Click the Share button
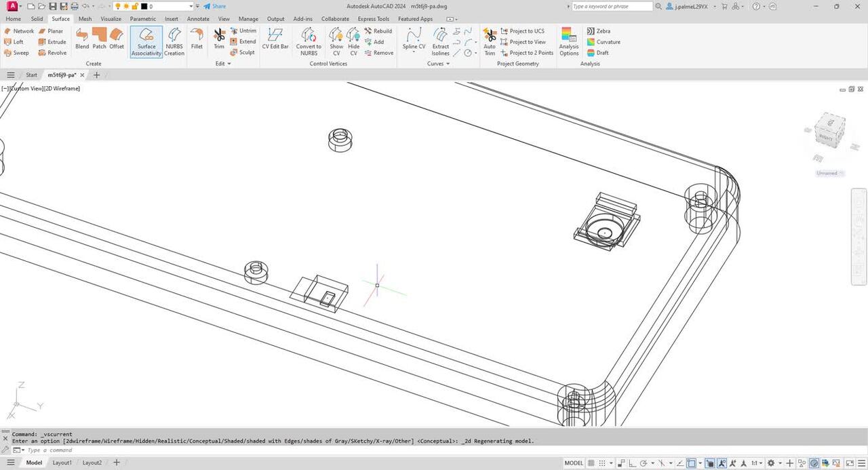Viewport: 868px width, 470px height. tap(215, 6)
